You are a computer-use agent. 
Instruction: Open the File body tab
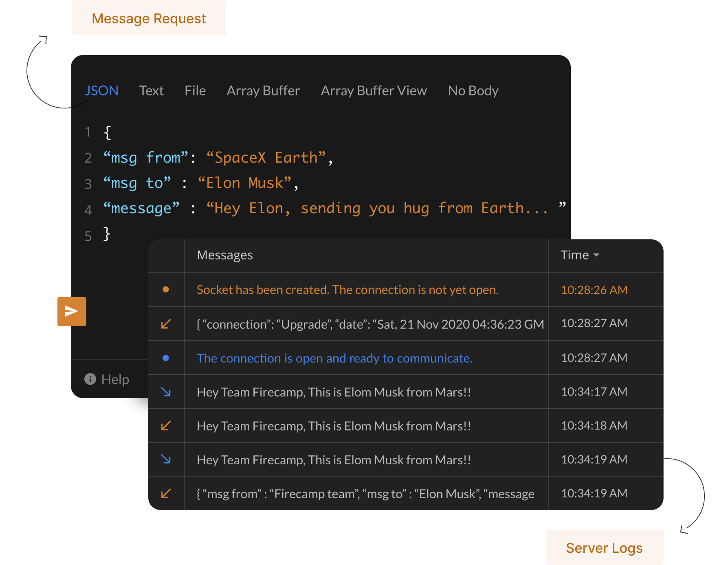[195, 90]
